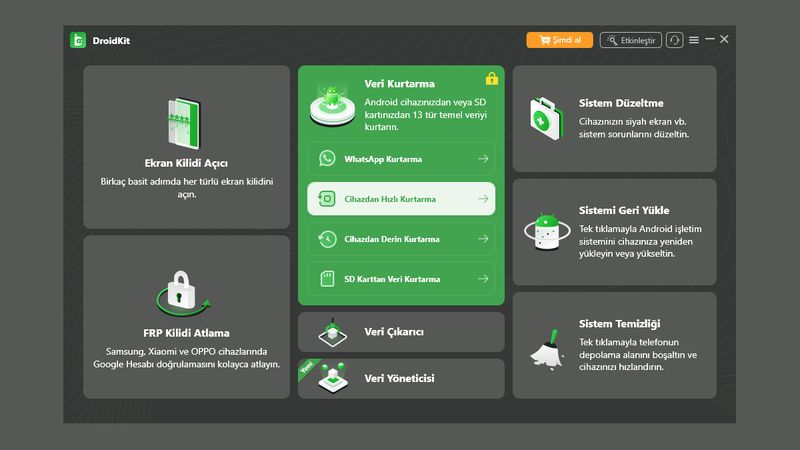Image resolution: width=800 pixels, height=450 pixels.
Task: Click the Şimdi al buy button
Action: pyautogui.click(x=560, y=40)
